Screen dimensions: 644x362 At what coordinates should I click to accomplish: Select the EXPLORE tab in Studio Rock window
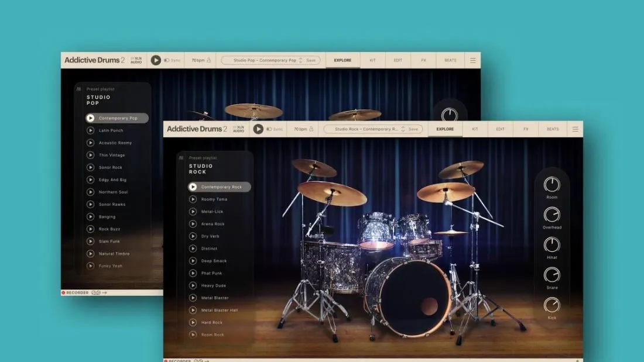[445, 129]
